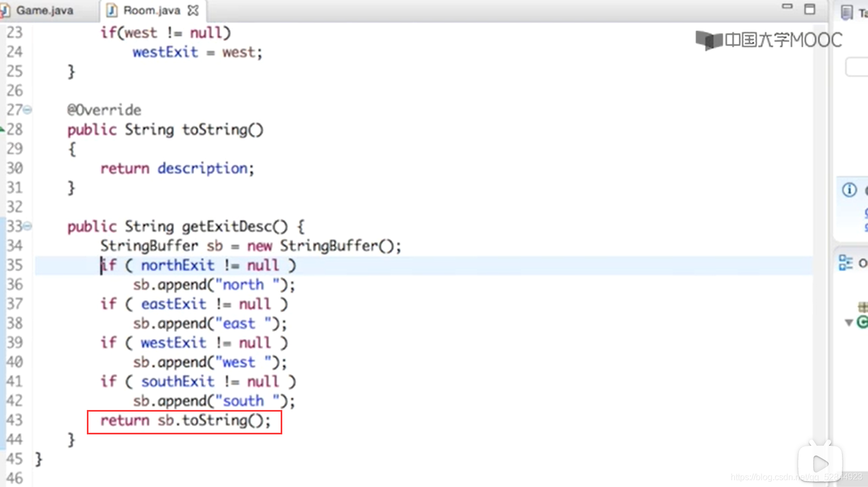
Task: Close the Room.java tab
Action: pos(193,10)
